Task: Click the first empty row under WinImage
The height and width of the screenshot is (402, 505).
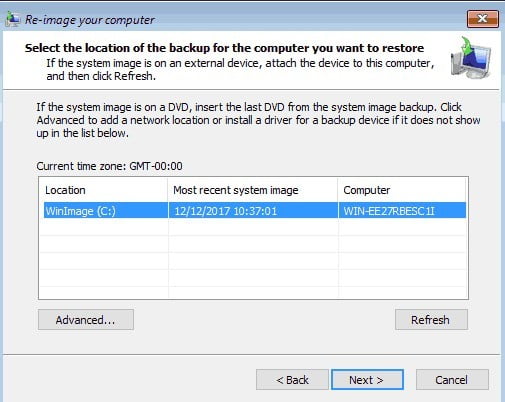Action: pos(253,227)
